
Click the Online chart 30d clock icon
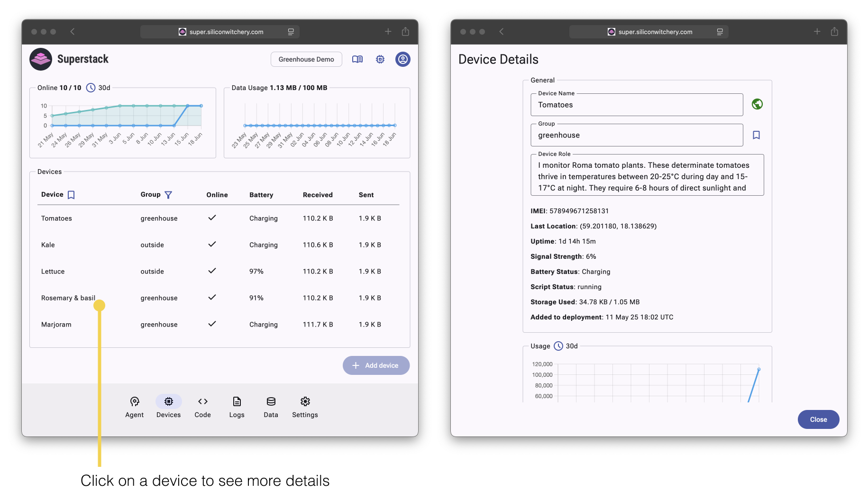91,88
